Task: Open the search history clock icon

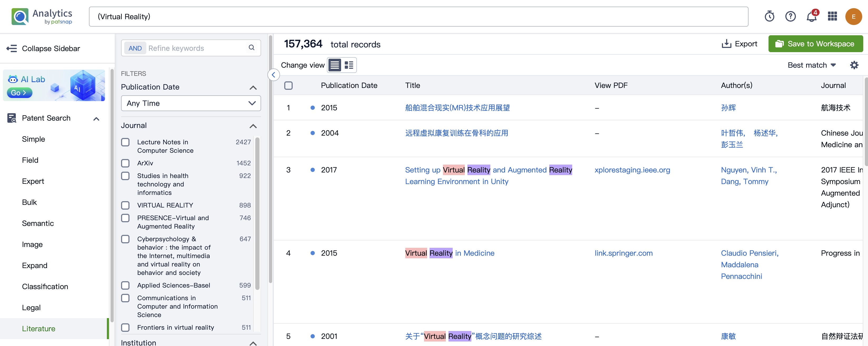Action: 769,16
